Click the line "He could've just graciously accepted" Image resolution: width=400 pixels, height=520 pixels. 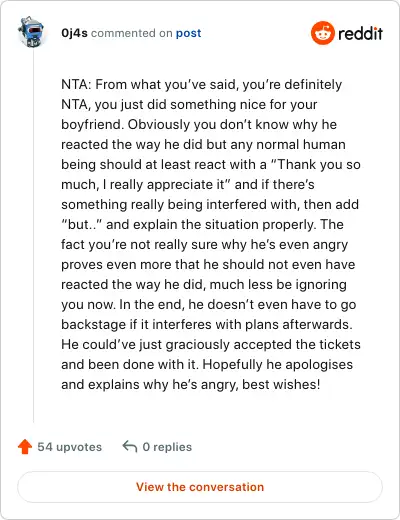coord(211,344)
